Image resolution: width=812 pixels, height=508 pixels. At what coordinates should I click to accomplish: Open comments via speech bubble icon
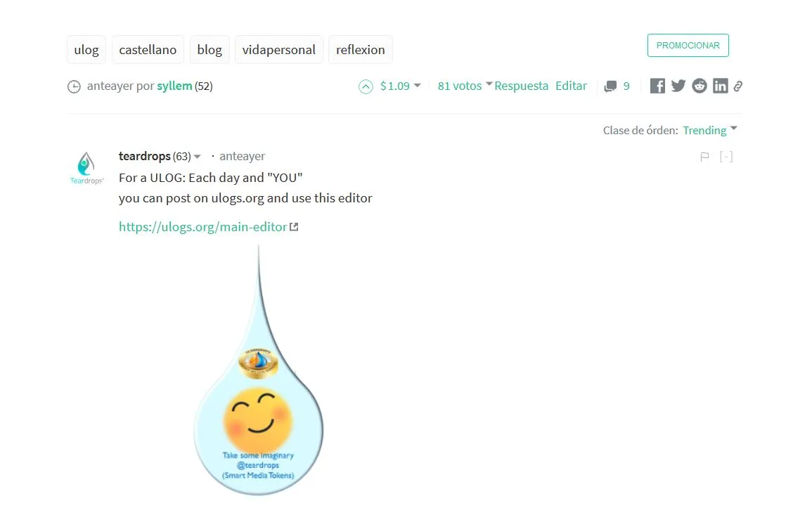(x=610, y=86)
